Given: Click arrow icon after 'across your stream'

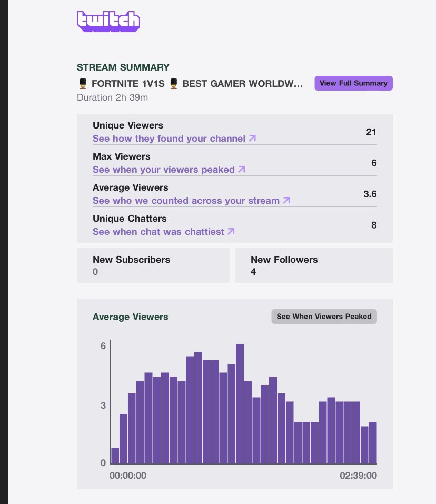Looking at the screenshot, I should (x=286, y=200).
